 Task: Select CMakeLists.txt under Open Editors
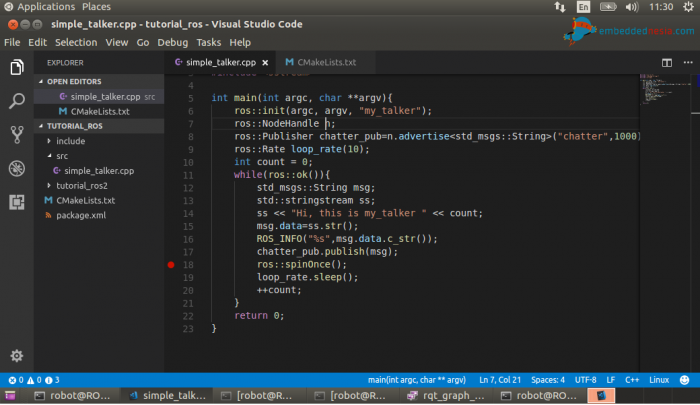(x=99, y=111)
